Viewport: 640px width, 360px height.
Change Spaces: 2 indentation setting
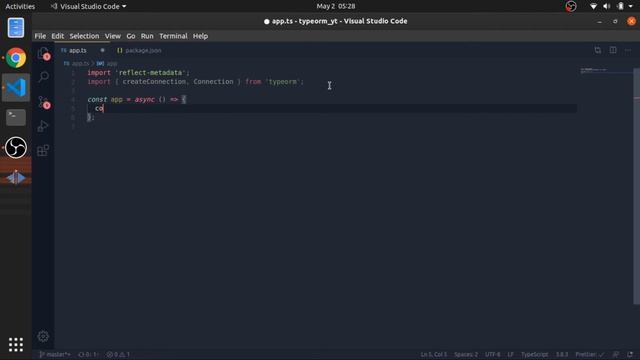(466, 354)
